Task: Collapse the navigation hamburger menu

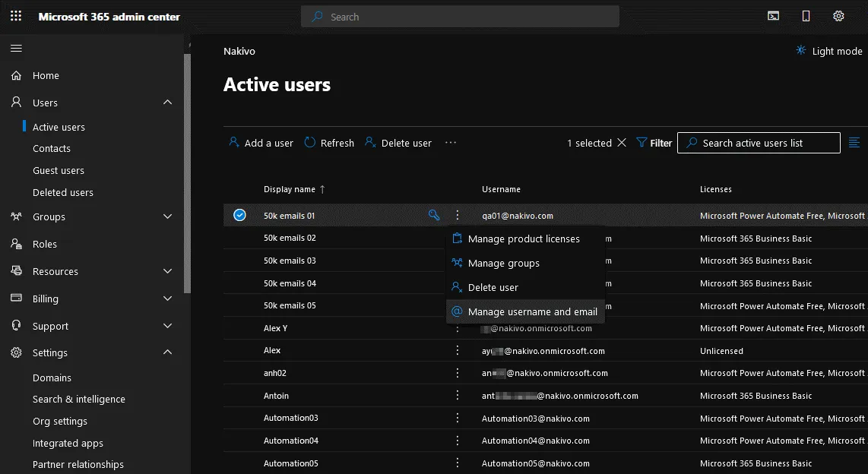Action: (16, 49)
